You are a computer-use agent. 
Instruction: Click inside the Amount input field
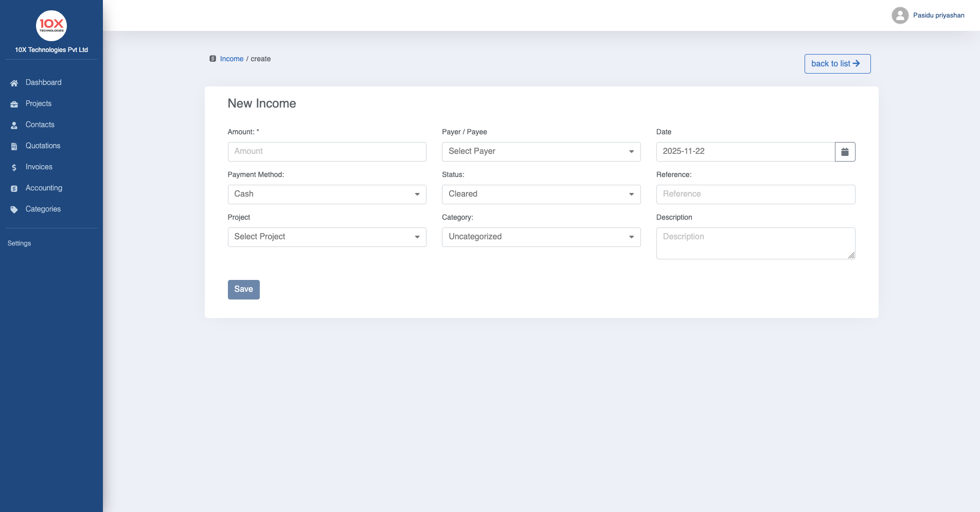[x=327, y=151]
